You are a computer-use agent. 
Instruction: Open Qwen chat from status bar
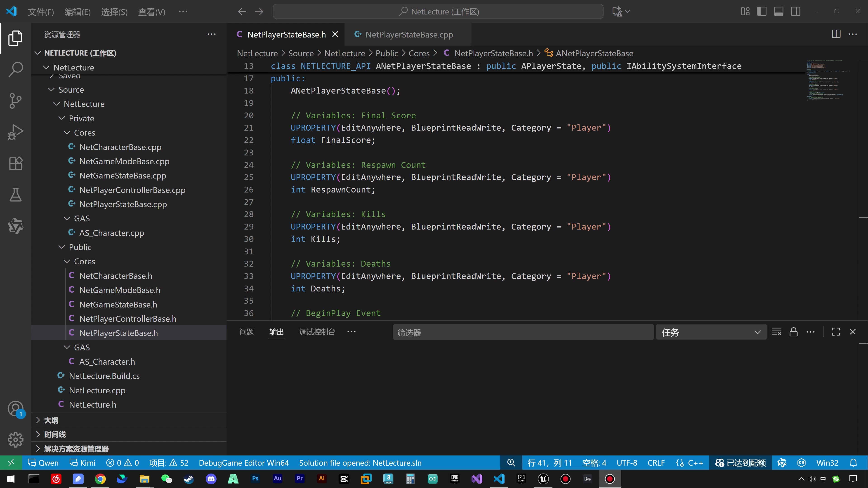point(43,463)
